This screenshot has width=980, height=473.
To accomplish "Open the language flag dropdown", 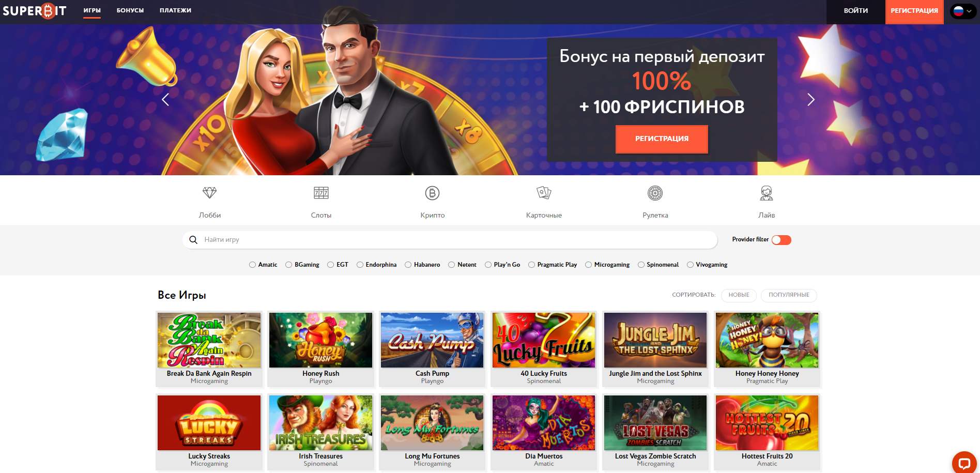I will [963, 11].
